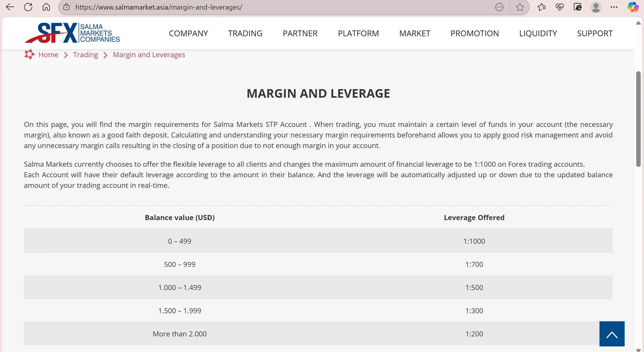
Task: Open the COMPANY menu
Action: 188,33
